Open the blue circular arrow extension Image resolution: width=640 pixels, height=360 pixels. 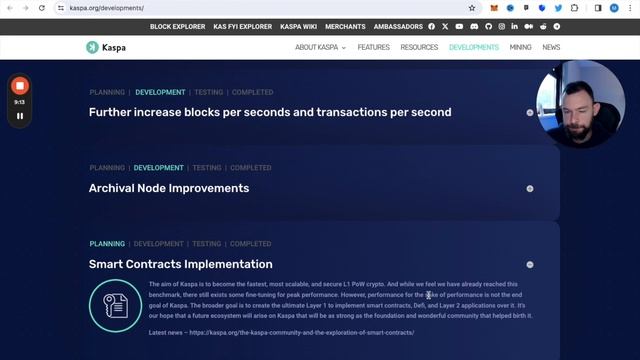510,8
